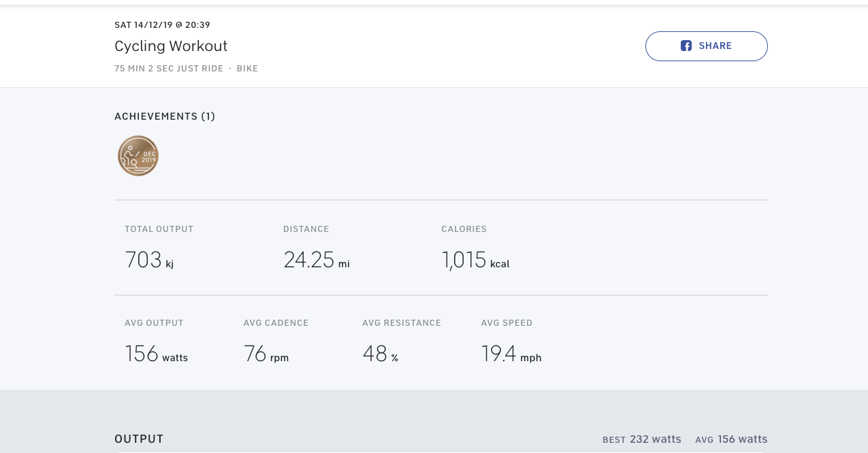Viewport: 868px width, 453px height.
Task: Click the DISTANCE label
Action: pos(306,229)
